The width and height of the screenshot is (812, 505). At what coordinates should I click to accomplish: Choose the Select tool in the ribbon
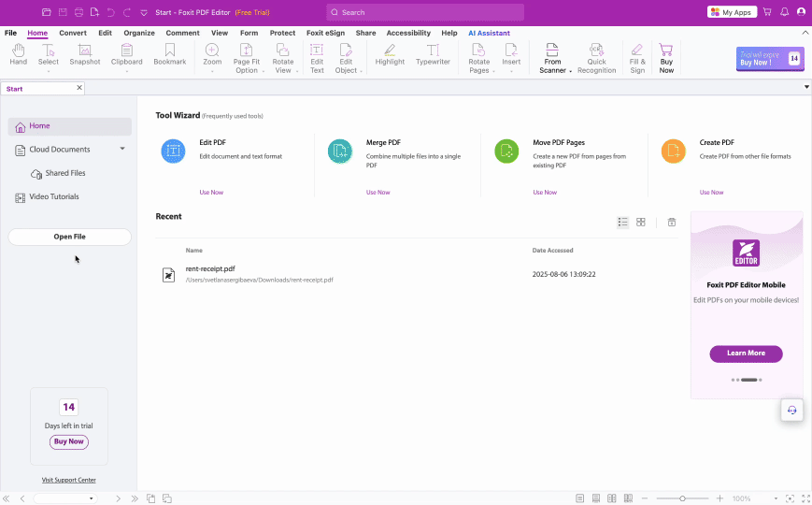[x=49, y=55]
